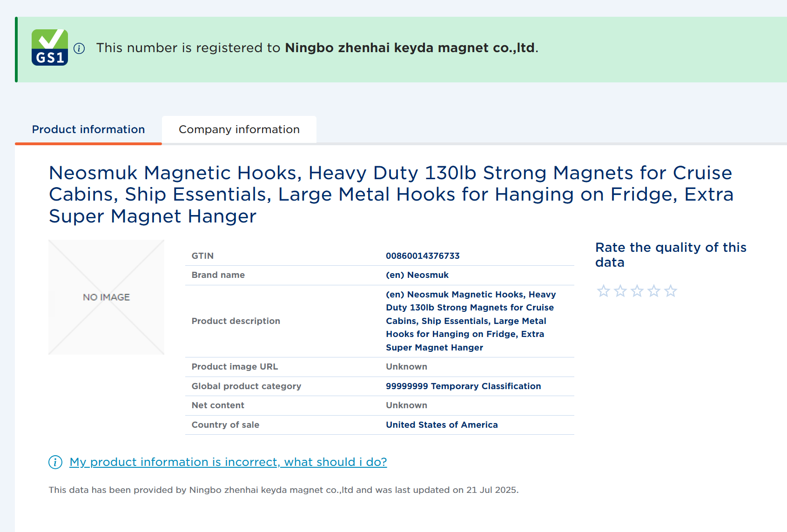Click the Global product category label

click(x=246, y=386)
